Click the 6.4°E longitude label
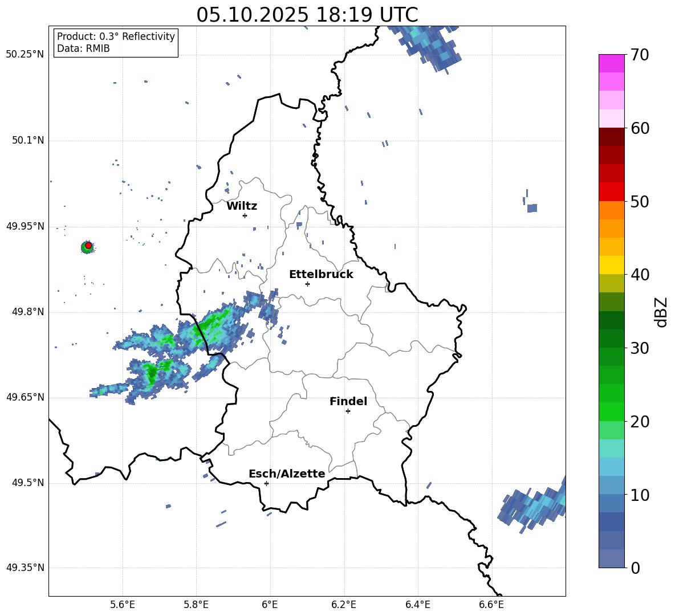 point(417,605)
